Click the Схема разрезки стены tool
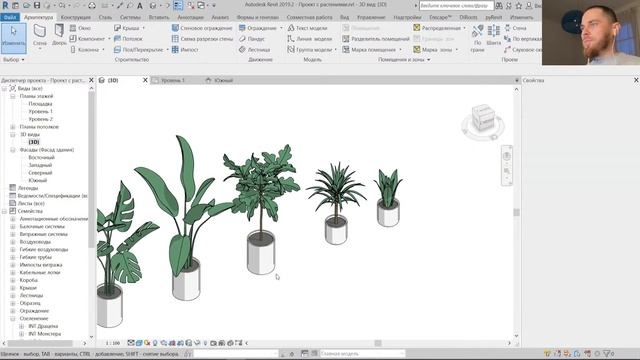 pos(202,39)
